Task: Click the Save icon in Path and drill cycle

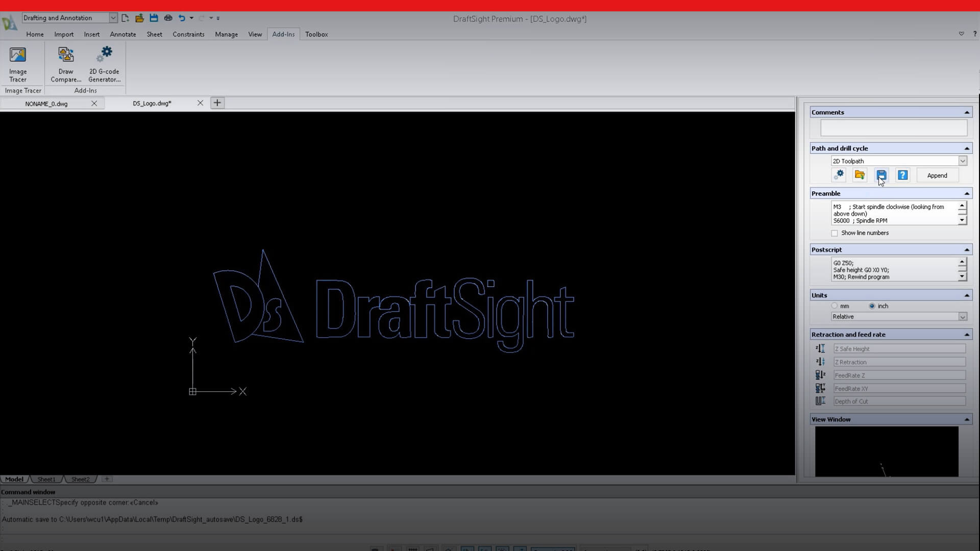Action: [x=881, y=175]
